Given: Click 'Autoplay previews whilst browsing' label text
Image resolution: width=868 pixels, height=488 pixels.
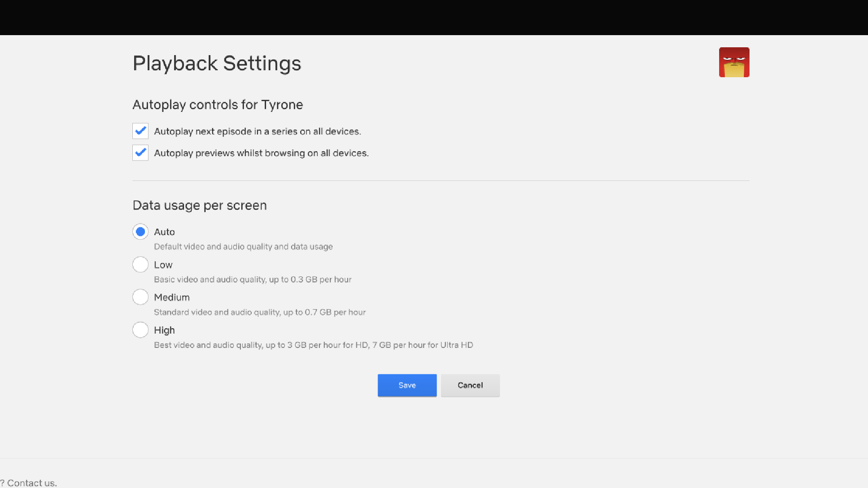Looking at the screenshot, I should tap(261, 153).
